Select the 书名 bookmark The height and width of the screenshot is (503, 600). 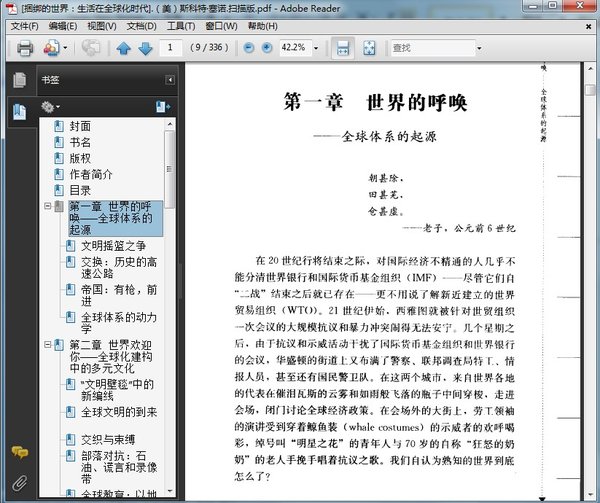(x=80, y=142)
